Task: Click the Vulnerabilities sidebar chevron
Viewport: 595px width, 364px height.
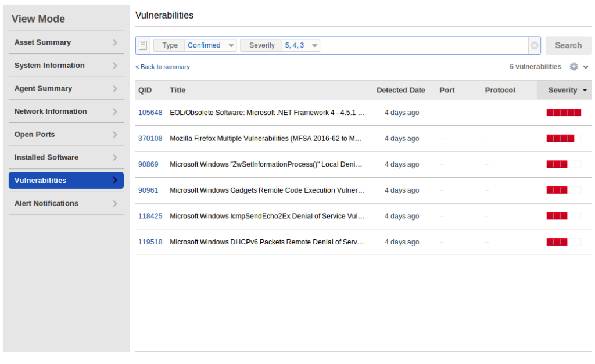Action: 115,180
